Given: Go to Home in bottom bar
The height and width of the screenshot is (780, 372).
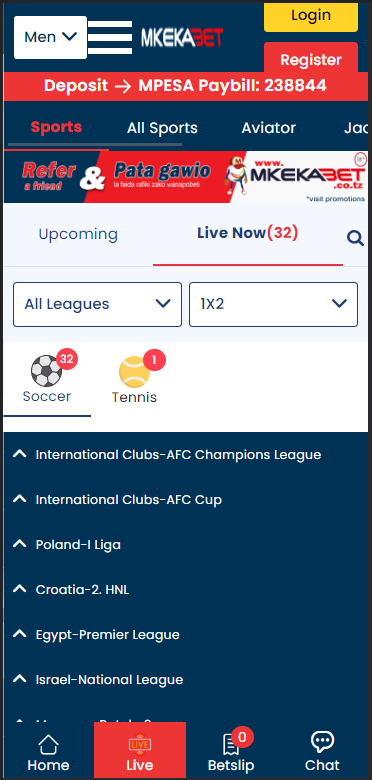Looking at the screenshot, I should coord(48,745).
